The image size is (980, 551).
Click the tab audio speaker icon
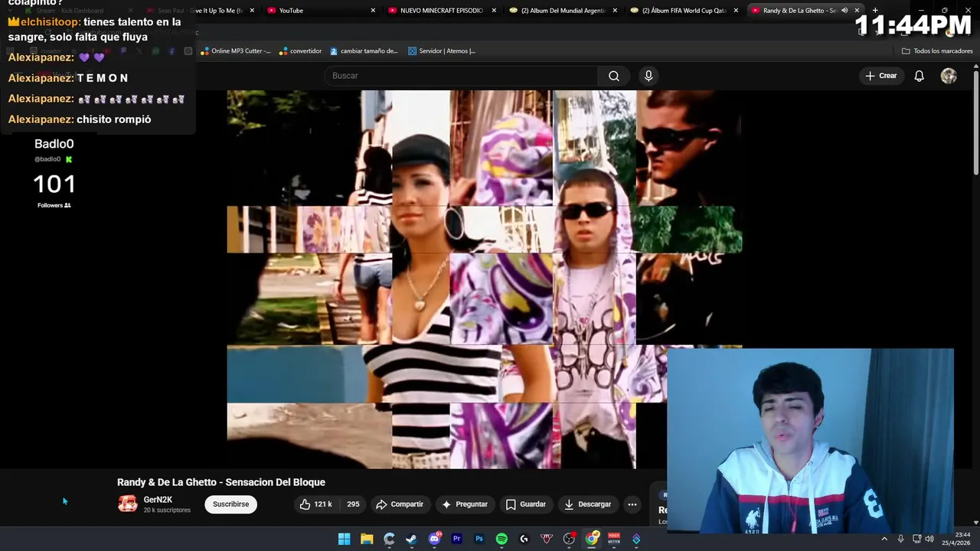click(844, 11)
